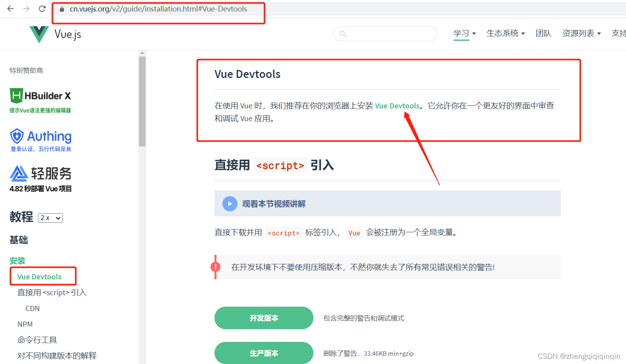Download the 生产版本 build
The height and width of the screenshot is (364, 626).
[264, 353]
